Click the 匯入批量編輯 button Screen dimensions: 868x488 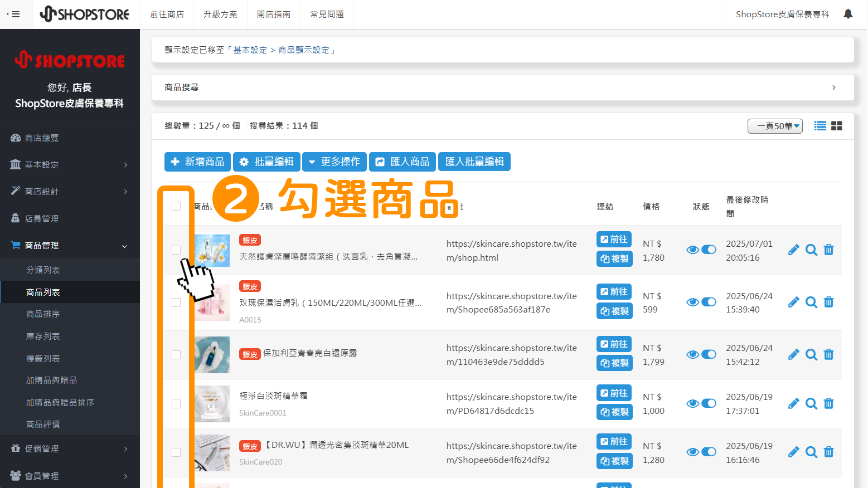[474, 162]
